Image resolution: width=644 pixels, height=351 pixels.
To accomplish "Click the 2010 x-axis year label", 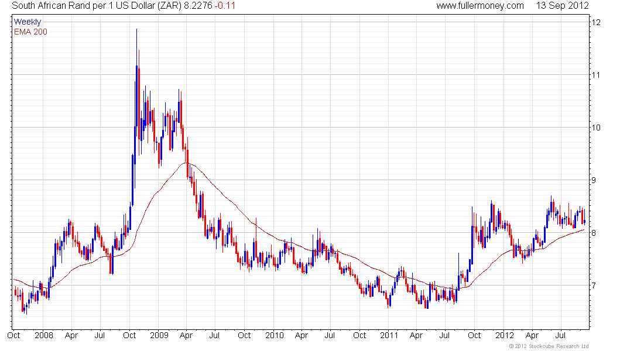I will click(274, 335).
